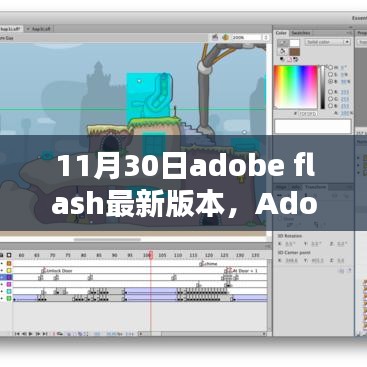367x367 pixels.
Task: Open the edit symbols icon above the stage
Action: 226,37
